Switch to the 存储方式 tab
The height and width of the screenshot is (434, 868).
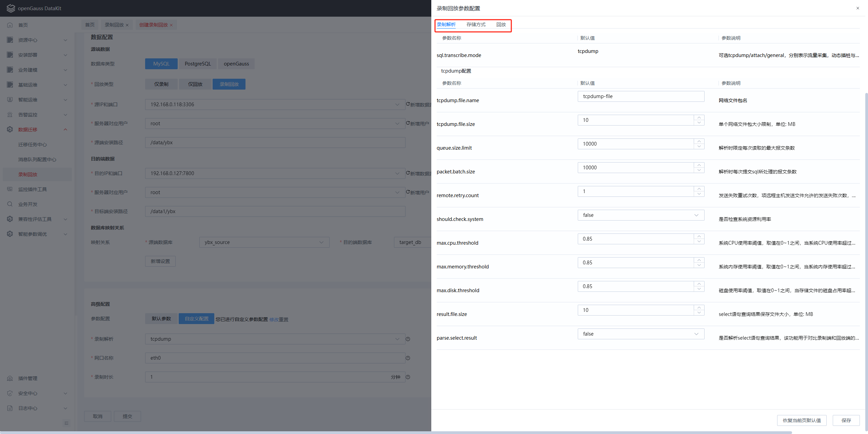pos(476,24)
